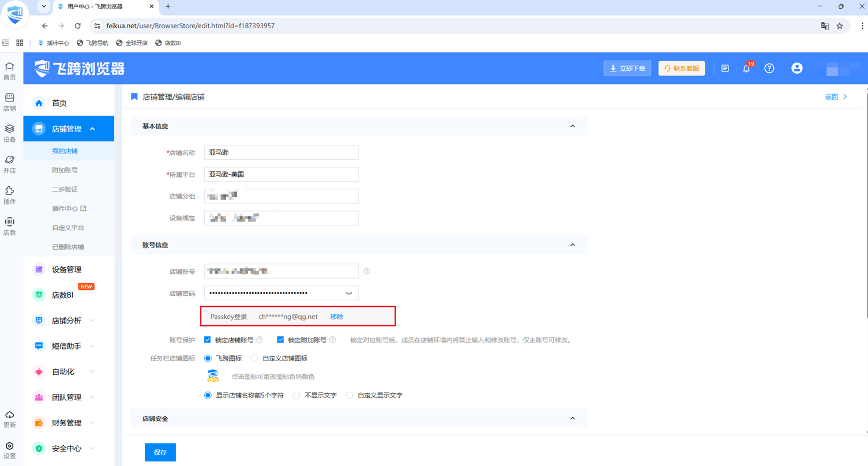Viewport: 868px width, 466px height.
Task: Open the user account avatar icon
Action: click(x=796, y=68)
